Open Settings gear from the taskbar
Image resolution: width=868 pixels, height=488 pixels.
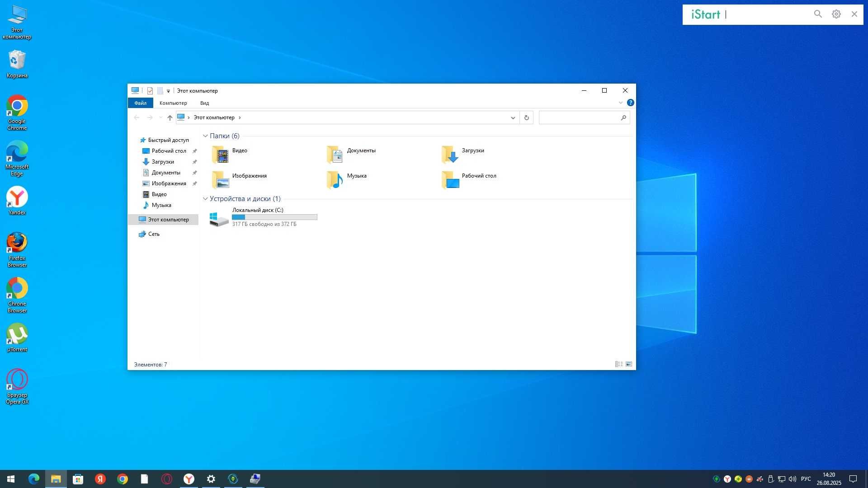pyautogui.click(x=211, y=479)
